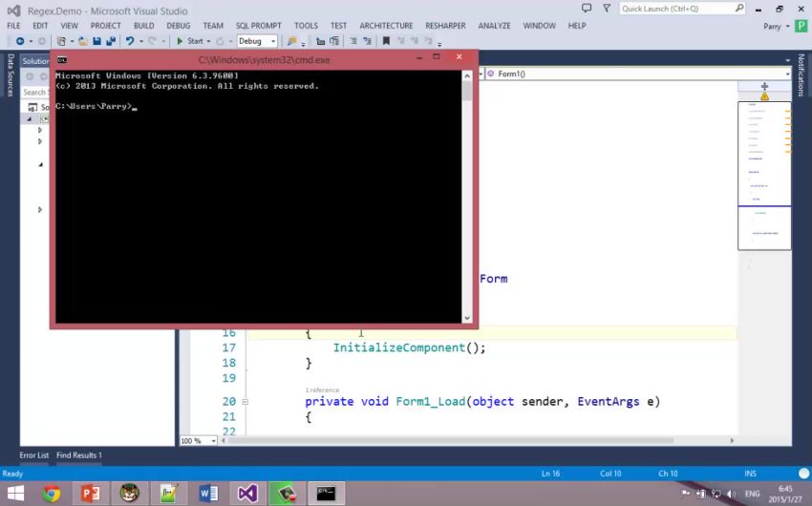The width and height of the screenshot is (812, 506).
Task: Click the taskbar clock showing 6:45
Action: point(785,489)
